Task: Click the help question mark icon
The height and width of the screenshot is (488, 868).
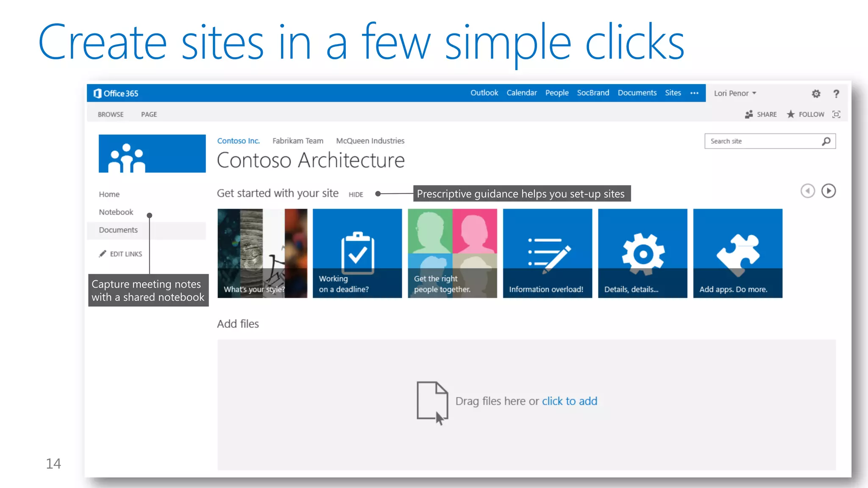Action: pos(836,94)
